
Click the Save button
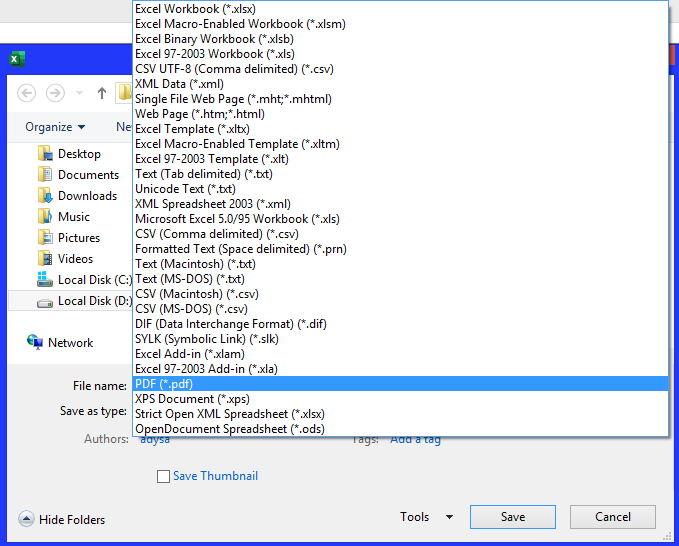(512, 517)
